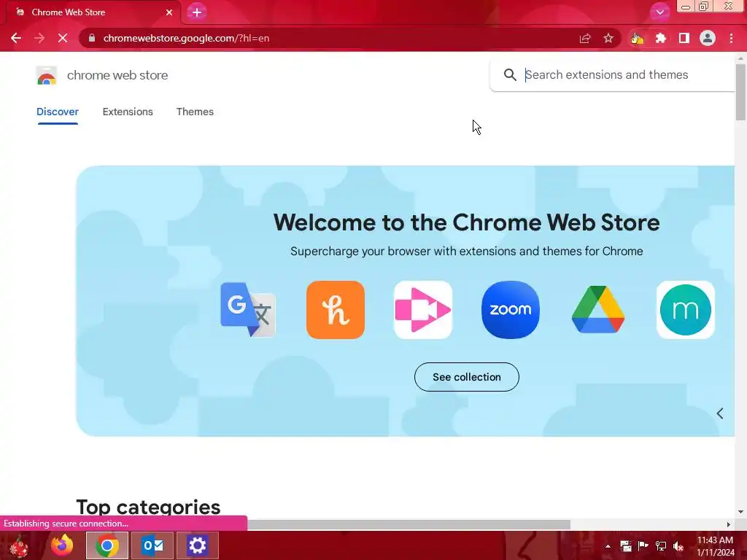Screen dimensions: 747x560
Task: Click the Top categories heading
Action: [x=148, y=507]
